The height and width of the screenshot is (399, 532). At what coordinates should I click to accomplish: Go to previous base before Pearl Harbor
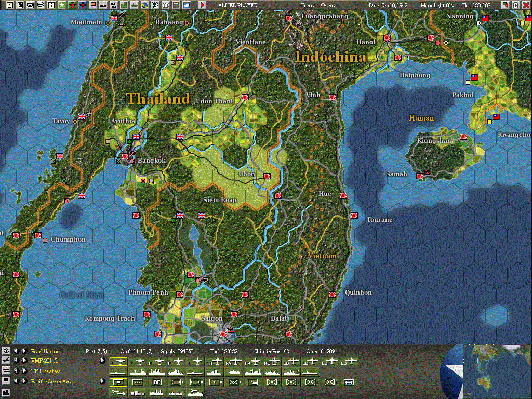pyautogui.click(x=16, y=351)
